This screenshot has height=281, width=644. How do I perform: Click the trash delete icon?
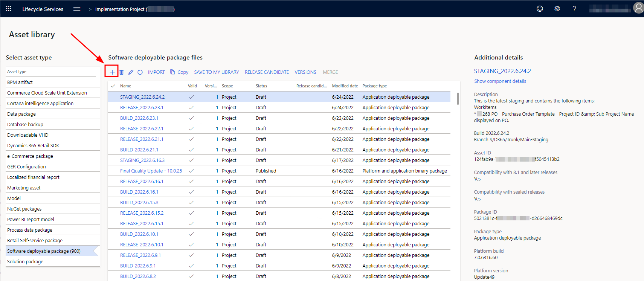[x=121, y=72]
